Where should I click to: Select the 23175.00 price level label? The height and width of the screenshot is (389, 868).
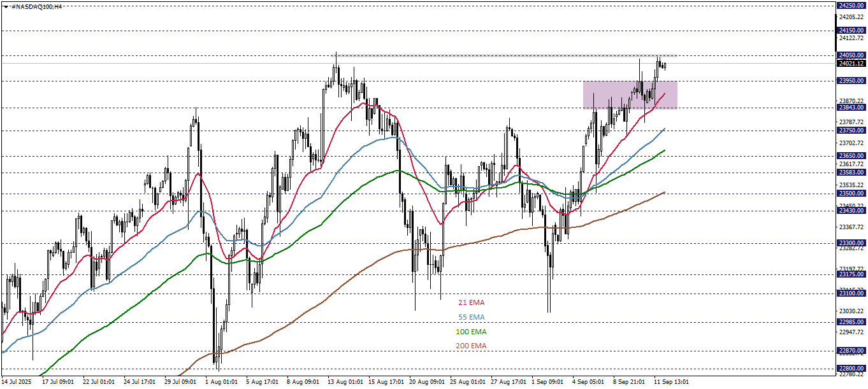851,274
